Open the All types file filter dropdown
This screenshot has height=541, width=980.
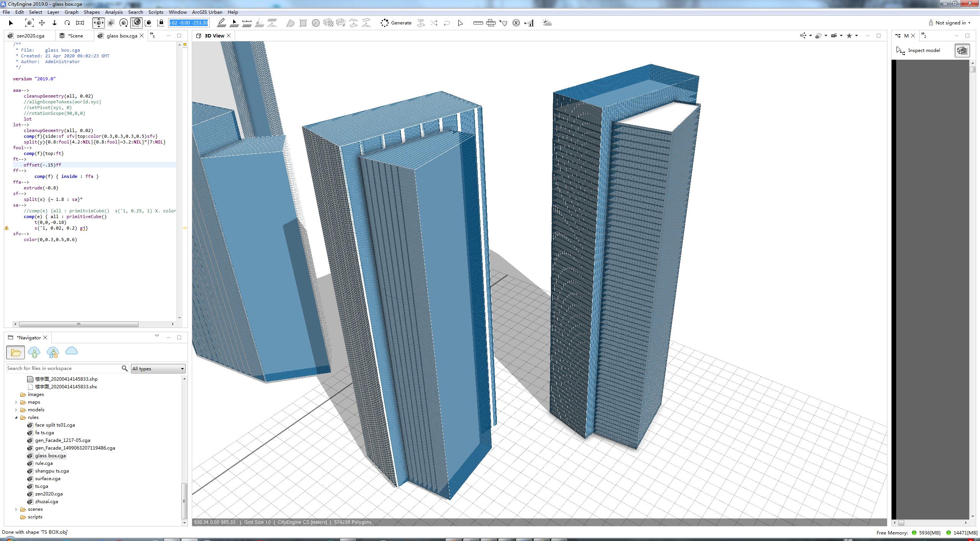tap(158, 368)
